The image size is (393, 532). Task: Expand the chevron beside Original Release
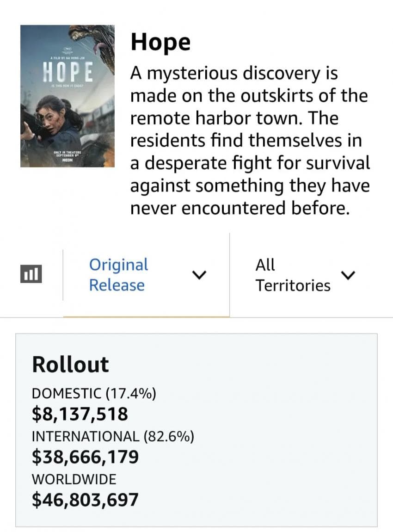(199, 274)
